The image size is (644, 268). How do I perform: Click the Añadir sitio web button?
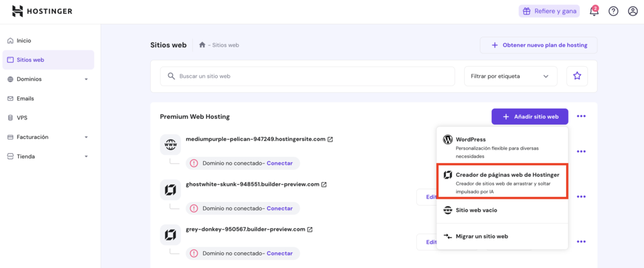pyautogui.click(x=530, y=116)
